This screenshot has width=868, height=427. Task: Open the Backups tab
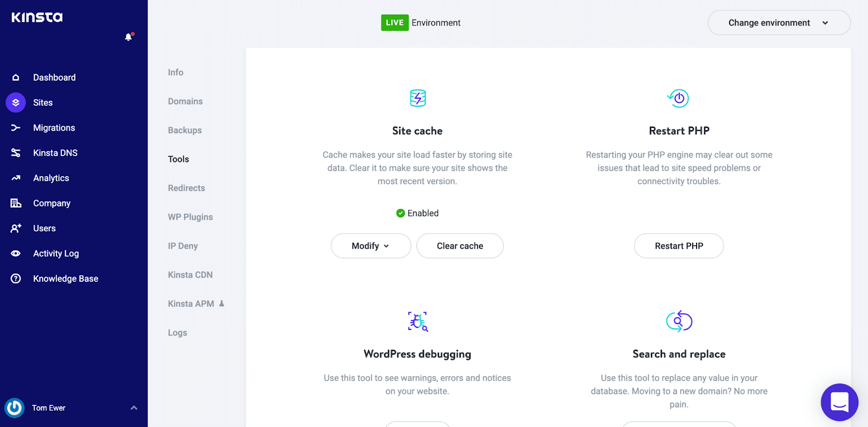[184, 130]
